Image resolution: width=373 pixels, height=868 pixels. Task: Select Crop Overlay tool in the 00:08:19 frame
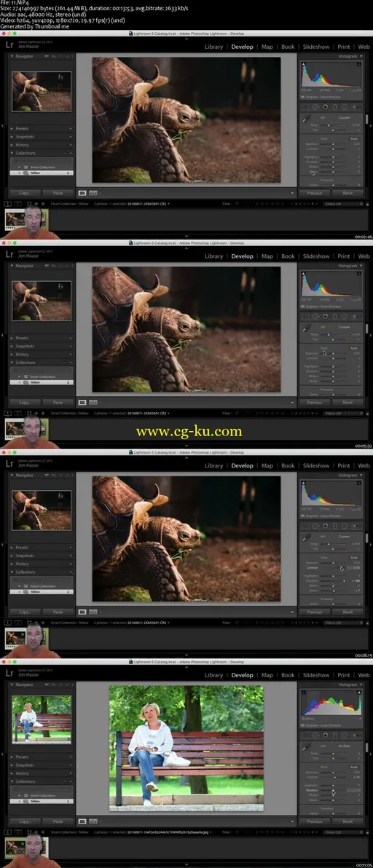coord(306,526)
